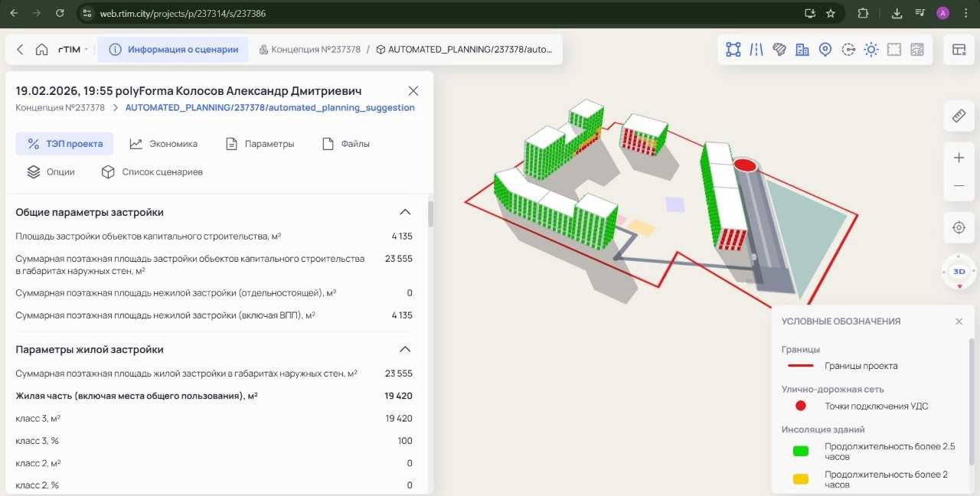Click the 3D view compass control
Screen dimensions: 980x496
click(x=959, y=272)
